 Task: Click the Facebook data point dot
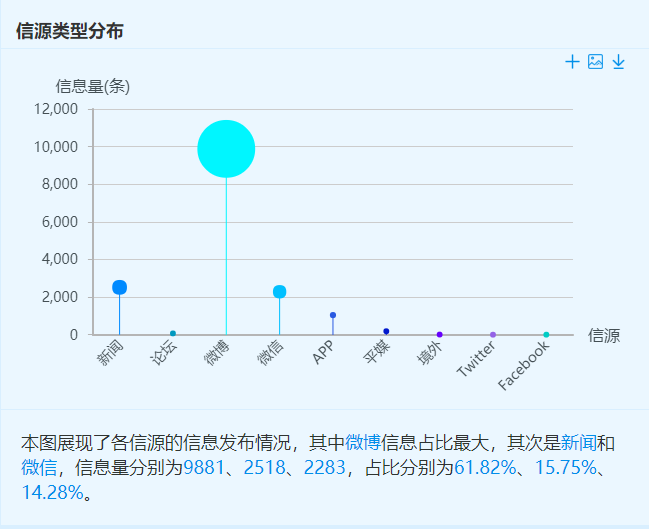(546, 334)
